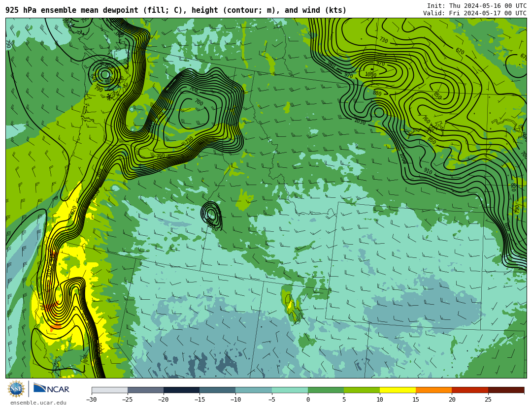The image size is (532, 409).
Task: Click the -10 to -5 gray-teal swatch
Action: pos(254,390)
